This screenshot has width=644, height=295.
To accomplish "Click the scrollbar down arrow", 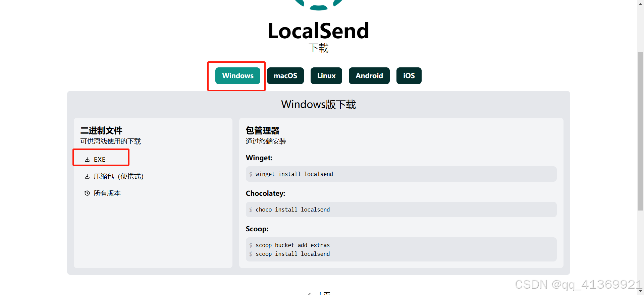I will tap(640, 292).
